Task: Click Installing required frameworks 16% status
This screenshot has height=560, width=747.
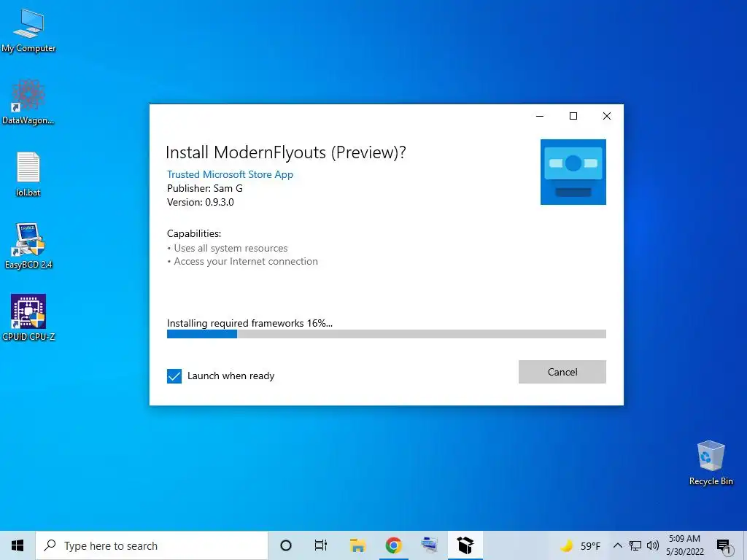Action: (x=249, y=323)
